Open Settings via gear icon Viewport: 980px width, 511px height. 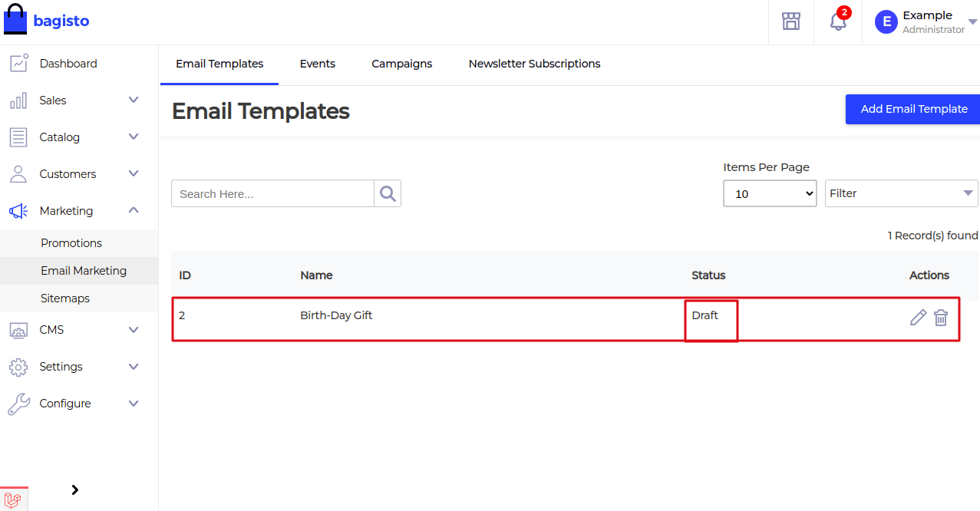point(18,366)
